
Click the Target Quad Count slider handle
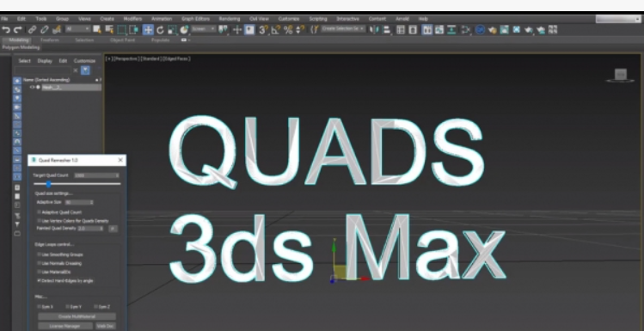pos(48,184)
